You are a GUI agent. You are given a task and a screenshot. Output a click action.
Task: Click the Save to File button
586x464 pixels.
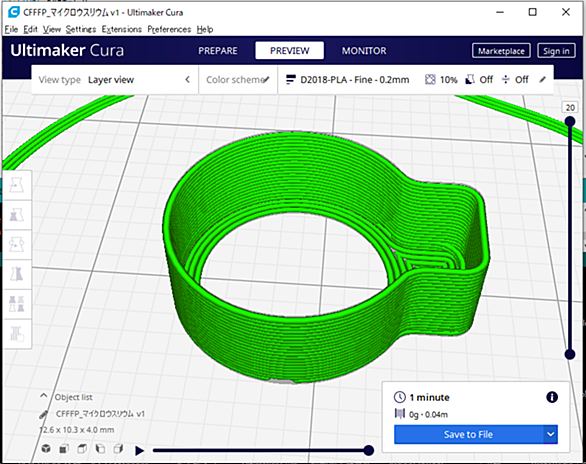[x=468, y=434]
